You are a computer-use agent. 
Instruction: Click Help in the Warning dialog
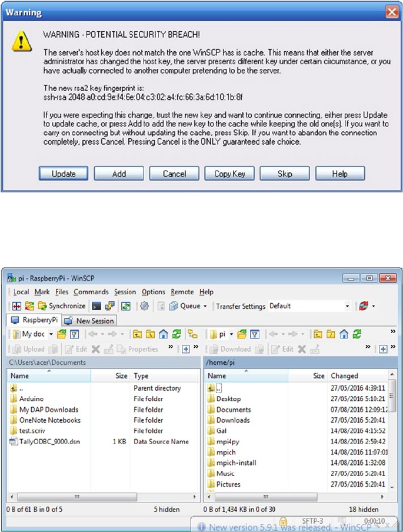click(340, 174)
